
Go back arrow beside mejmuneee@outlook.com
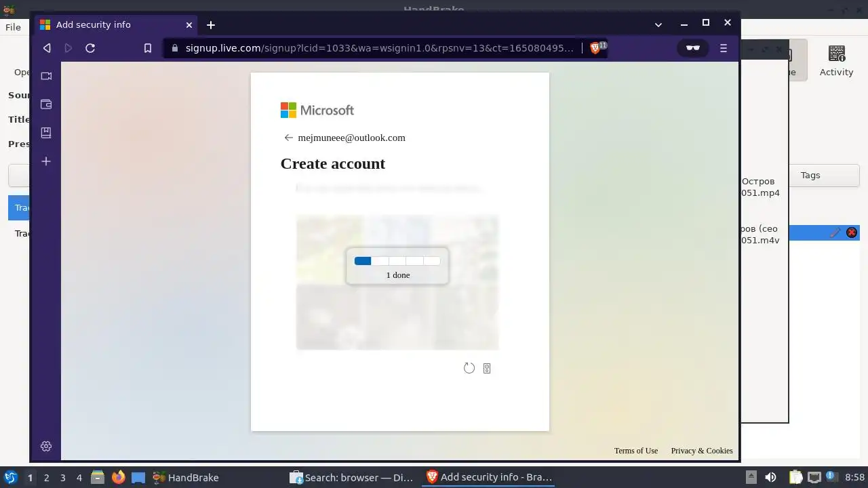click(288, 138)
